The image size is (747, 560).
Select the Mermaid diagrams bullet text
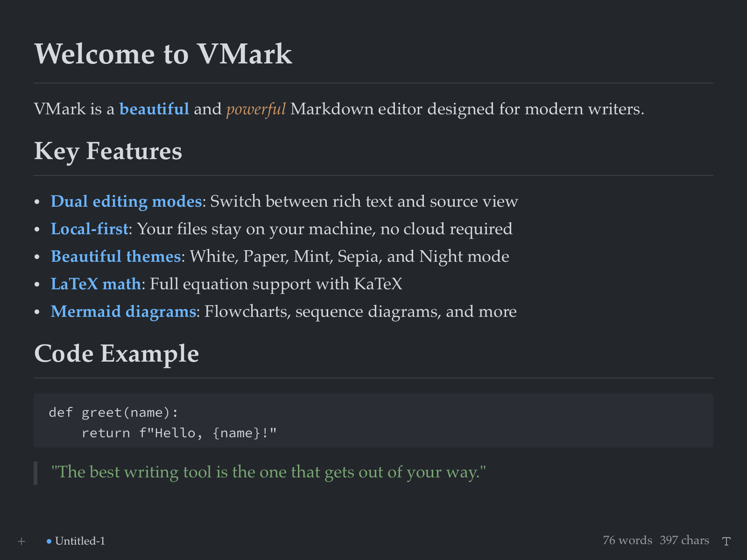123,311
